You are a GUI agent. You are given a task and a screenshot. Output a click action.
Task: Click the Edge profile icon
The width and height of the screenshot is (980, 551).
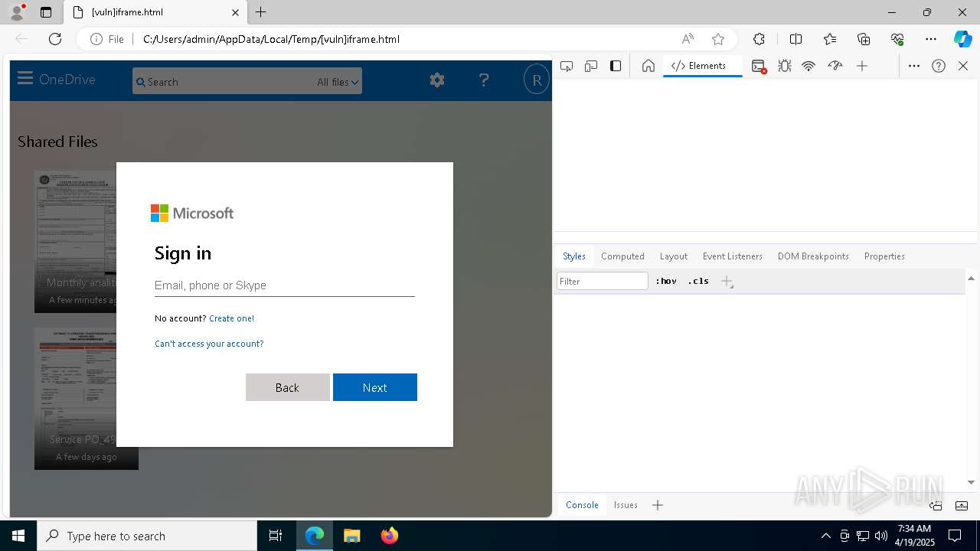coord(17,12)
